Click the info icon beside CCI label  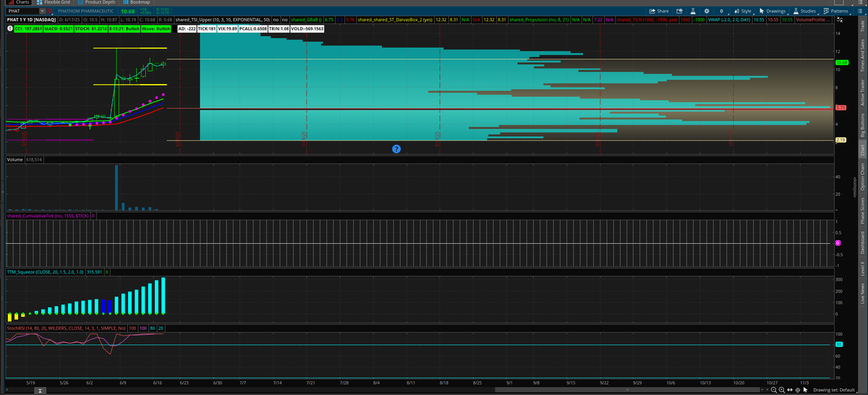click(x=9, y=28)
